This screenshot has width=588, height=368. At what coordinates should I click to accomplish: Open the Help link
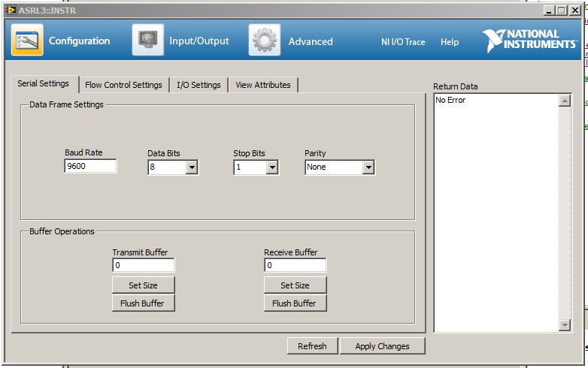(x=450, y=42)
